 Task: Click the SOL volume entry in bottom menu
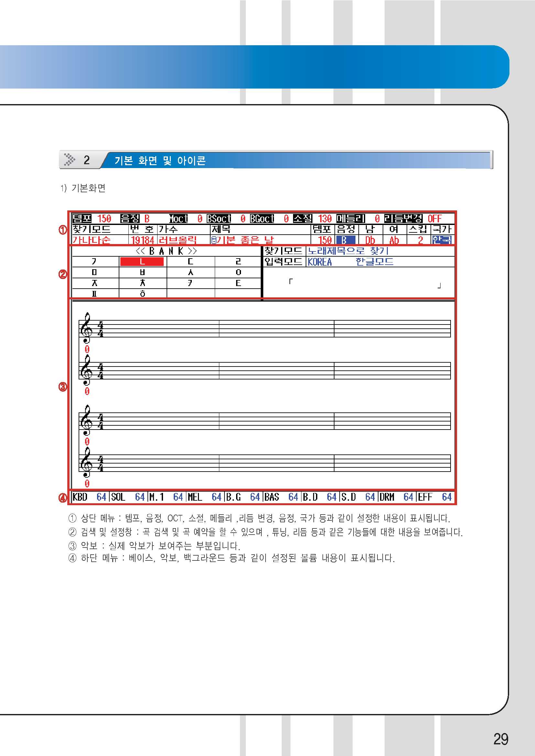[x=128, y=497]
